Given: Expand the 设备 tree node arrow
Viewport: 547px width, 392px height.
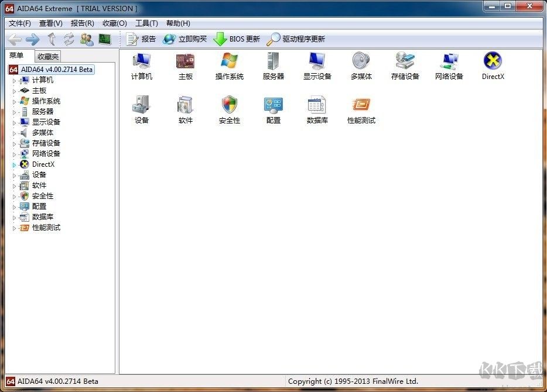Looking at the screenshot, I should click(x=14, y=176).
